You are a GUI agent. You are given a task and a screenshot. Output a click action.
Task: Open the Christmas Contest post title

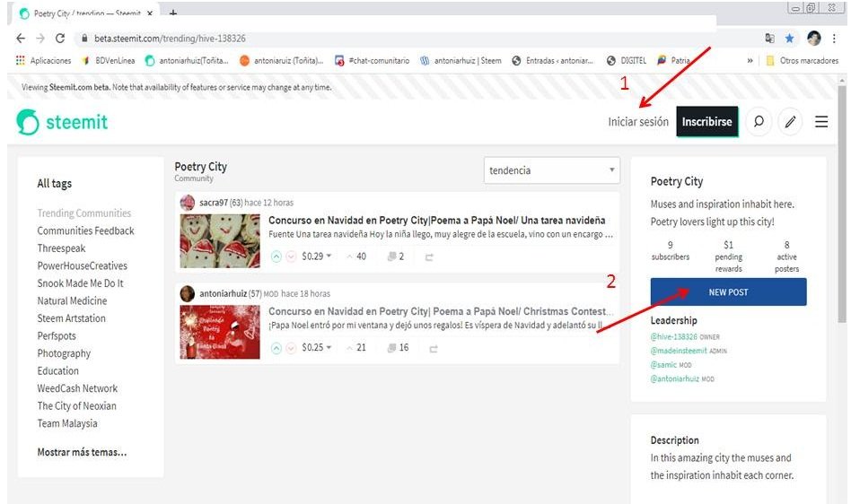440,311
